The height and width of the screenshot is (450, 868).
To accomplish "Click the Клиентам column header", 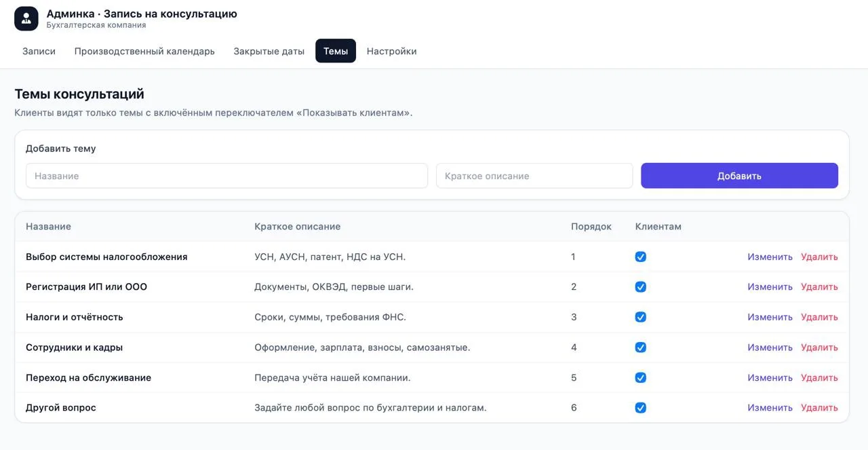I will [x=658, y=227].
